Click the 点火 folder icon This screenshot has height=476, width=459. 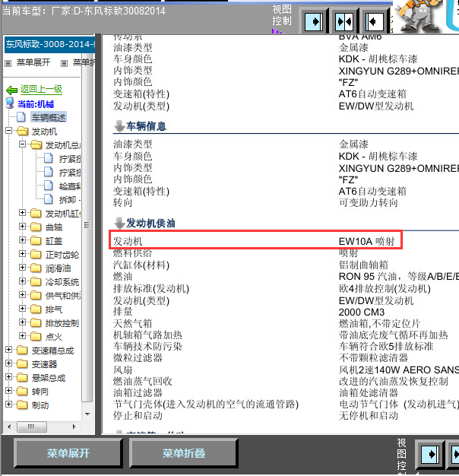click(x=36, y=336)
